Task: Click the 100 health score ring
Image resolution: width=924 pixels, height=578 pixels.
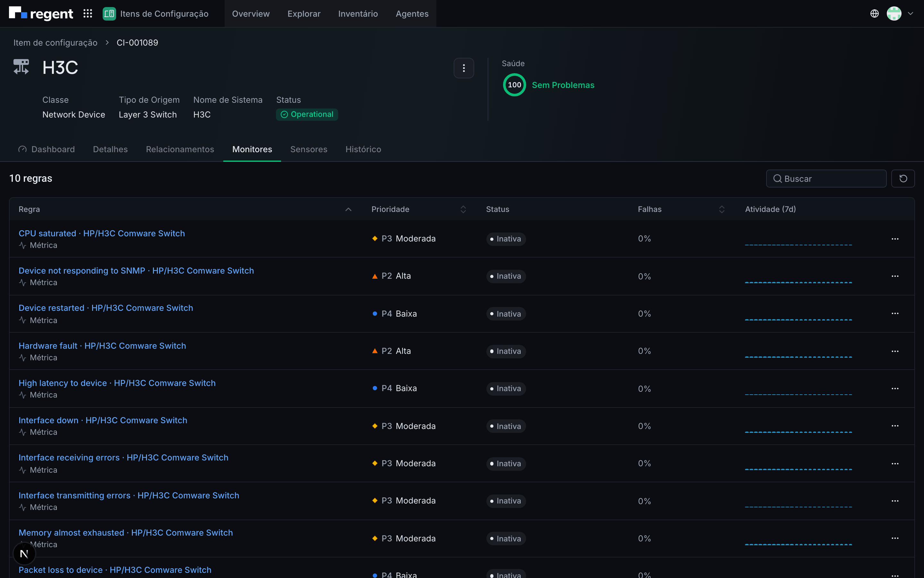Action: [514, 85]
